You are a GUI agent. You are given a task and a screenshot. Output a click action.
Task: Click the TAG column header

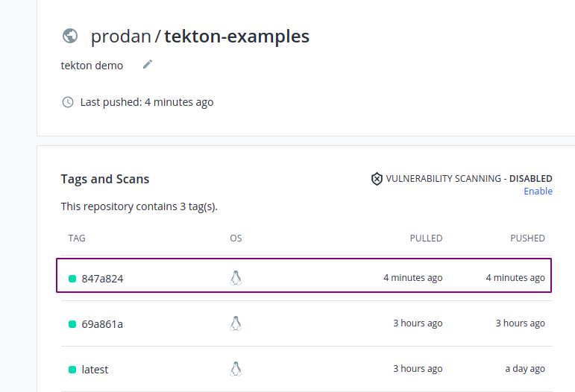click(77, 238)
